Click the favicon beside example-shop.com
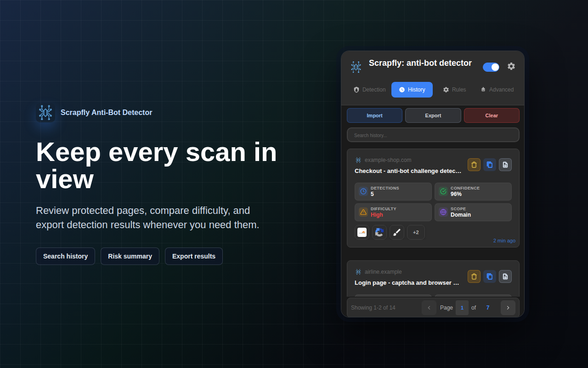 (358, 160)
